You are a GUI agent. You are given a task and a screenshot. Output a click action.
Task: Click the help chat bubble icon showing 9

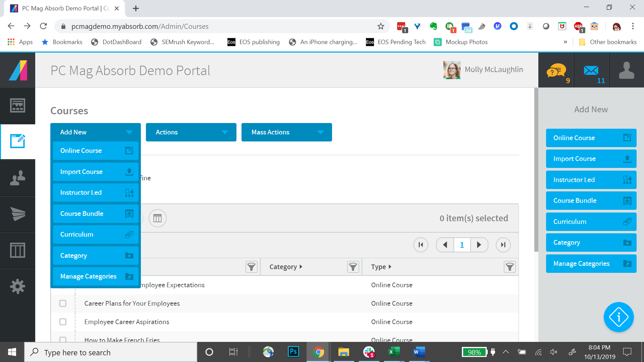pos(556,70)
